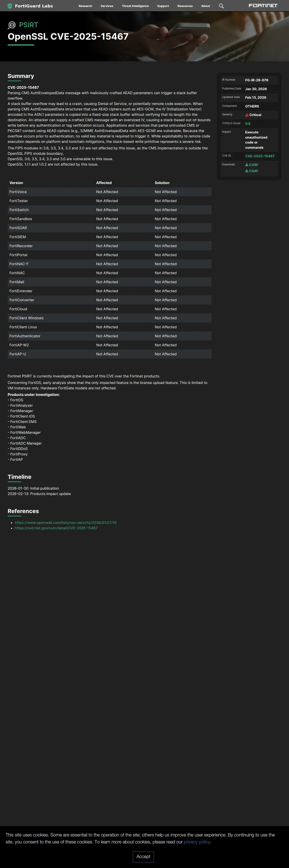Open the Research menu

86,6
